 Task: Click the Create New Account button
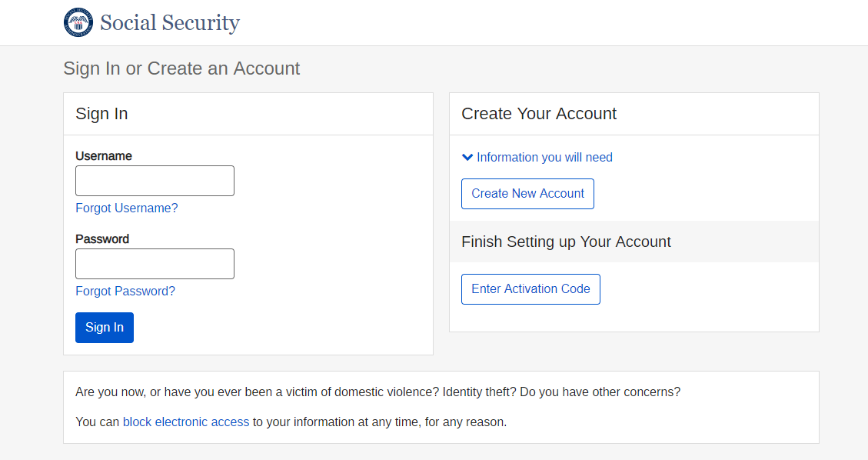click(527, 194)
